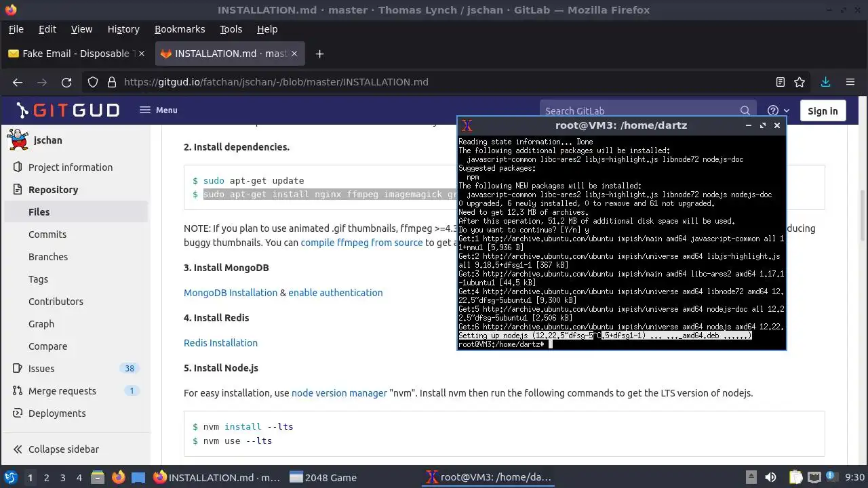Select the INSTALLATION.md browser tab
The height and width of the screenshot is (488, 868).
pos(231,54)
